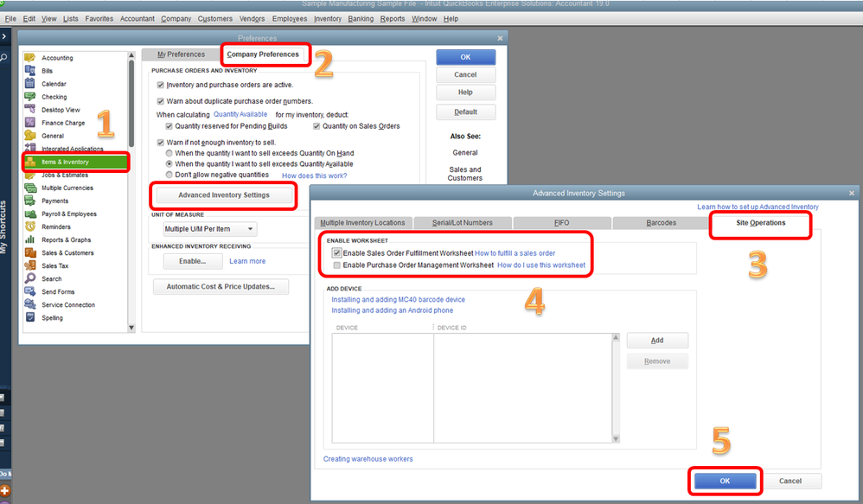Open Creating warehouse workers link
The height and width of the screenshot is (504, 863).
[368, 459]
